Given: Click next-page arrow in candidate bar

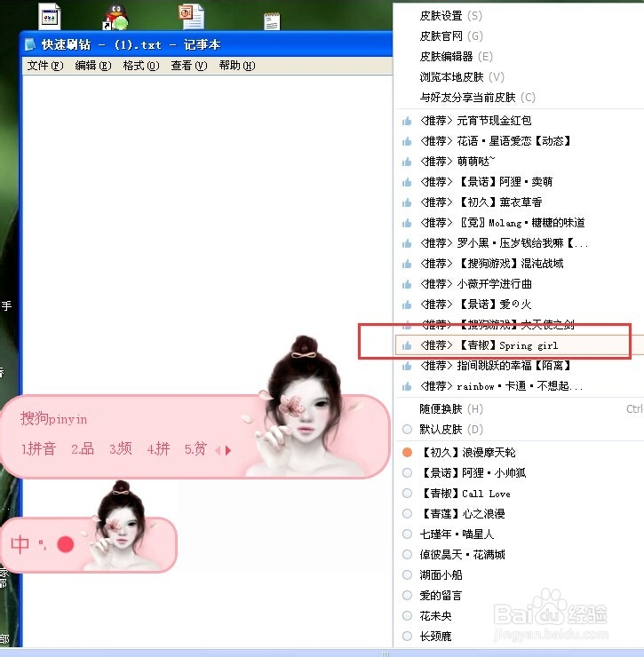Looking at the screenshot, I should (228, 450).
